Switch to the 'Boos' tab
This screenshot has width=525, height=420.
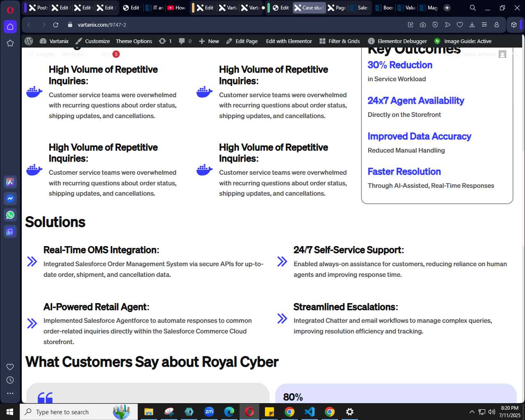click(384, 8)
